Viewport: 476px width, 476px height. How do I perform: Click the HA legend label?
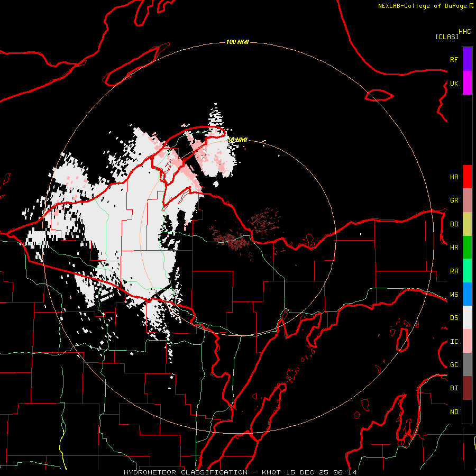point(454,177)
